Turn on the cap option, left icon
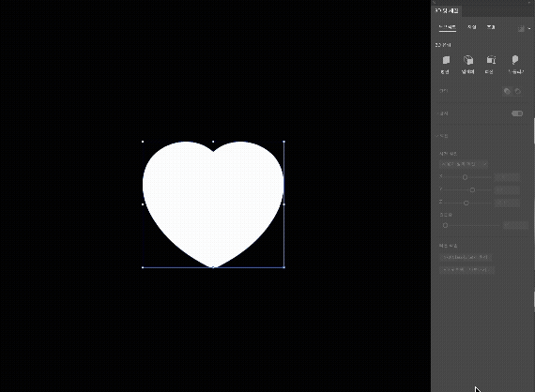This screenshot has height=392, width=535. pyautogui.click(x=507, y=91)
